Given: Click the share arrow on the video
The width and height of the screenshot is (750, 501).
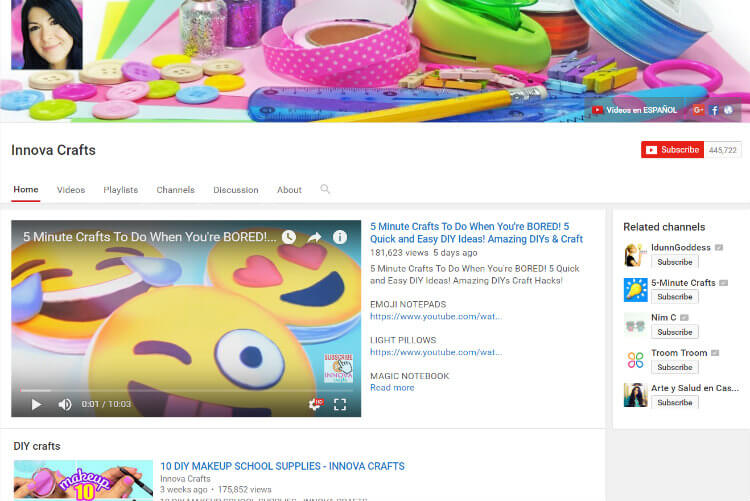Looking at the screenshot, I should tap(314, 237).
